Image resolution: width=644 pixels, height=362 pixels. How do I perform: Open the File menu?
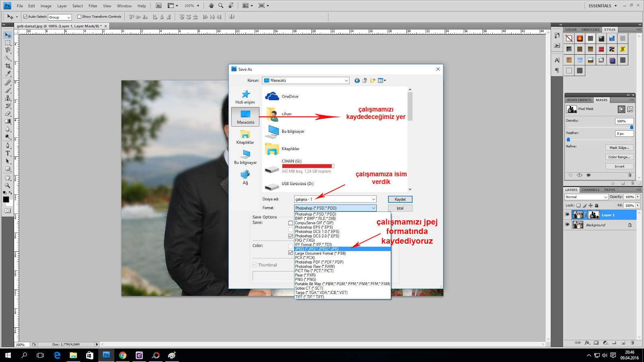coord(20,6)
